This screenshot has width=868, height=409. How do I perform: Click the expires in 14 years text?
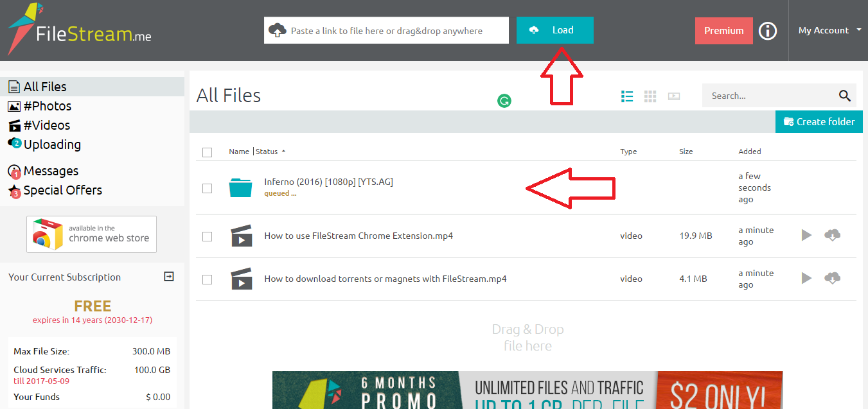coord(93,320)
